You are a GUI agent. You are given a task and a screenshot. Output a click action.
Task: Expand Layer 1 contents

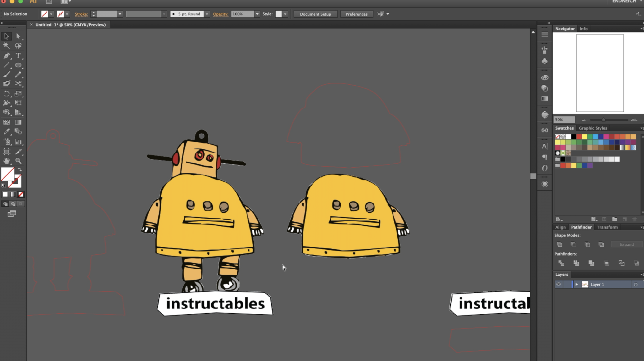[576, 284]
